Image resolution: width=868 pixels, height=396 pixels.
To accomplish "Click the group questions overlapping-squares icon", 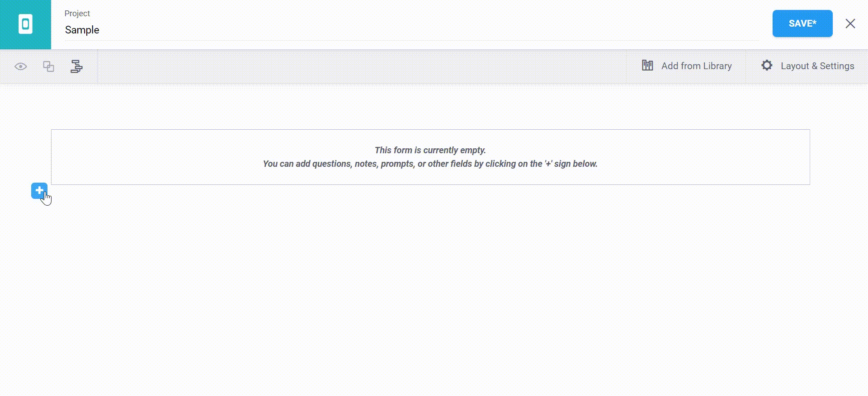I will [x=48, y=66].
